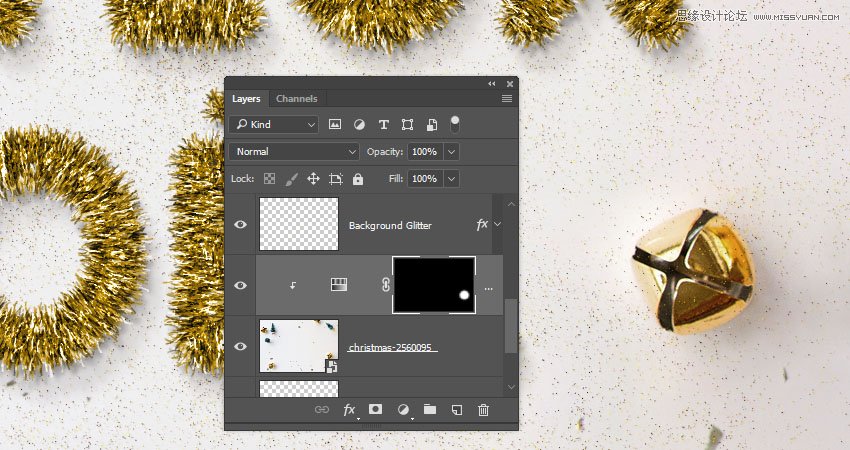Click the Fill percentage field
850x450 pixels.
tap(424, 179)
